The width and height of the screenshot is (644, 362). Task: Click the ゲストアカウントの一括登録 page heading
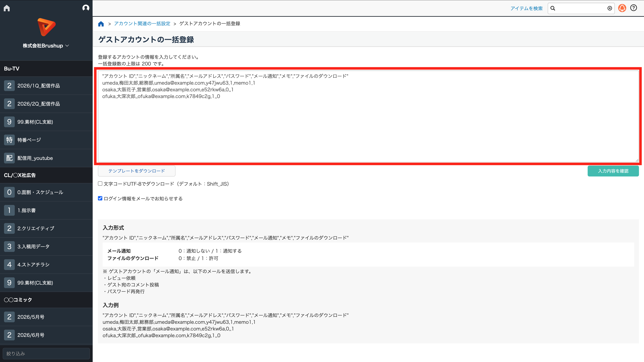146,40
